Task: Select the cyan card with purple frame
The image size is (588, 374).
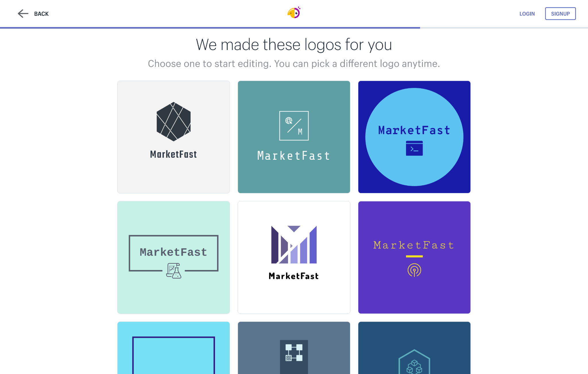Action: pos(173,348)
